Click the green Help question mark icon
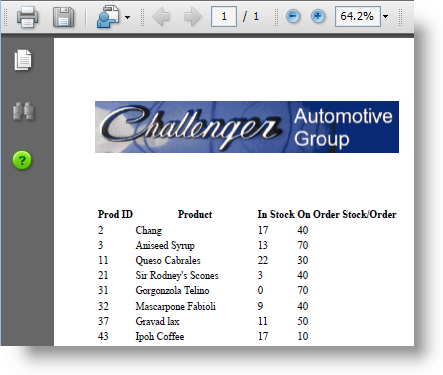 (22, 160)
